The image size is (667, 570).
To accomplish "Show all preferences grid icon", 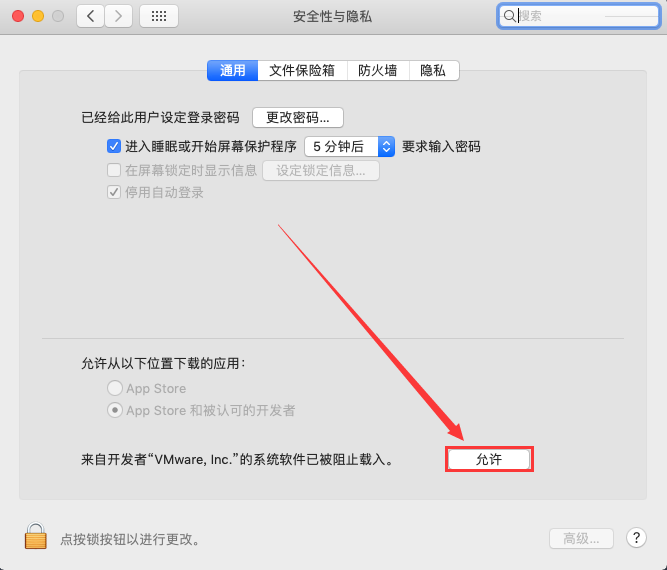I will tap(159, 16).
